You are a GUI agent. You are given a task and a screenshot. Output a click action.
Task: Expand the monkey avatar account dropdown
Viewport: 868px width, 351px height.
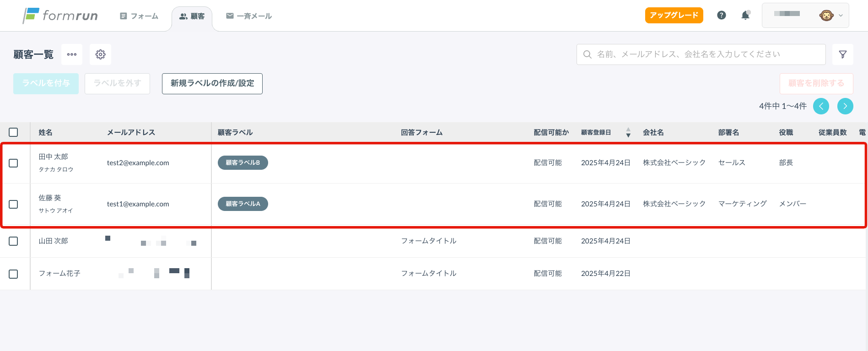[x=831, y=16]
